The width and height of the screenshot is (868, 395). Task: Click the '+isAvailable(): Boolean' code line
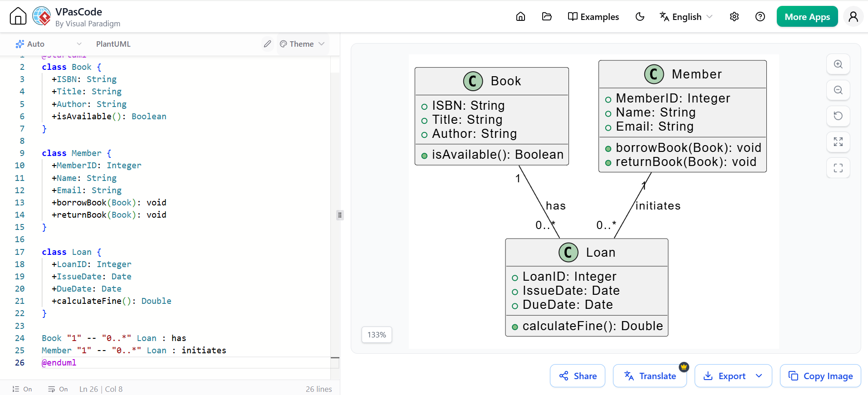pyautogui.click(x=109, y=117)
